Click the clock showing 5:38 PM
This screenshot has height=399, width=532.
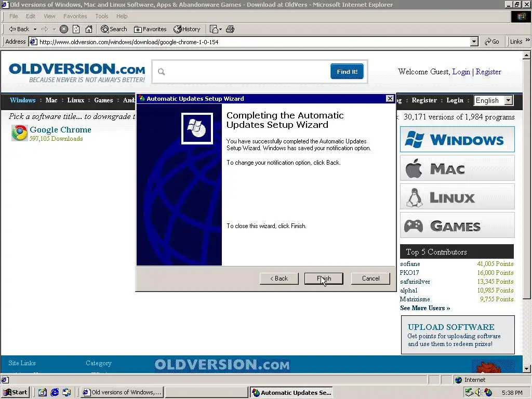point(512,393)
